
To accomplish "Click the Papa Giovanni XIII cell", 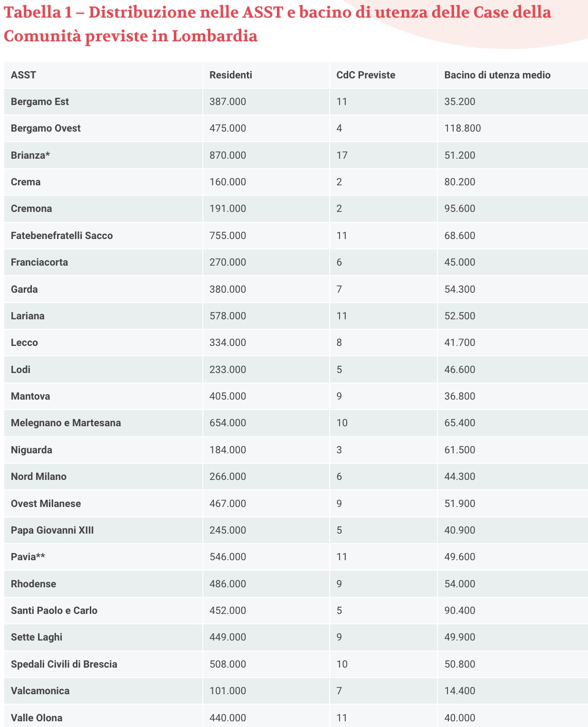I will pyautogui.click(x=52, y=530).
